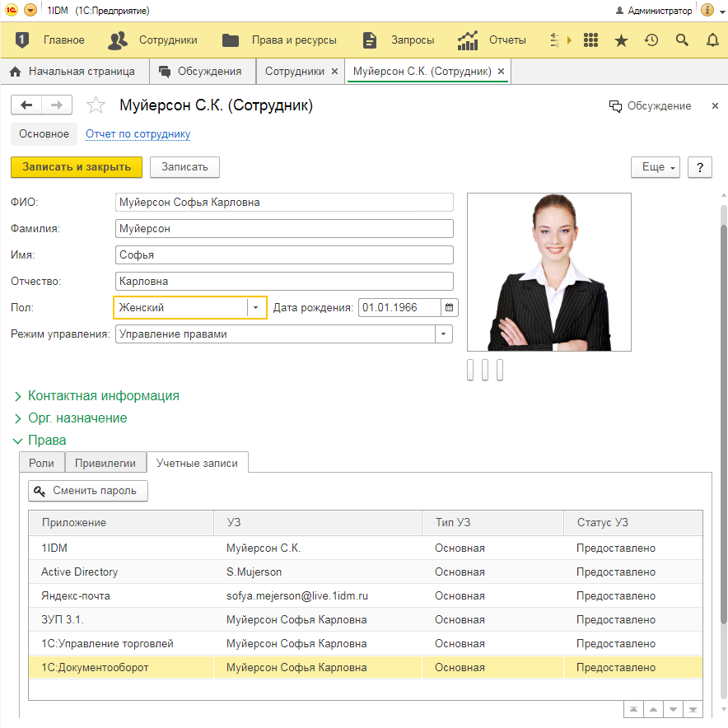This screenshot has height=728, width=728.
Task: Open the calendar picker for birth date
Action: coord(449,308)
